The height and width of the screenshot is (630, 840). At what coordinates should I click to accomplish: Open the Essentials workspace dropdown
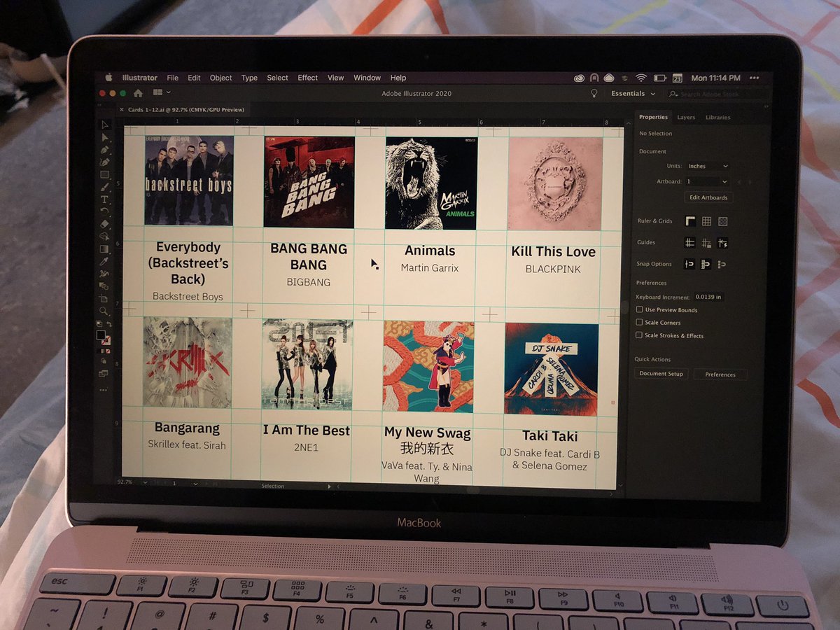(633, 94)
